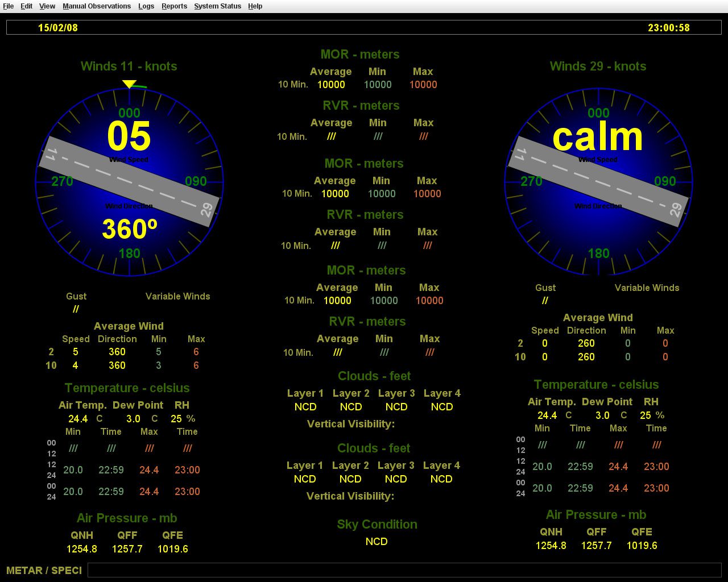The image size is (728, 582).
Task: Open the Edit menu
Action: click(26, 6)
